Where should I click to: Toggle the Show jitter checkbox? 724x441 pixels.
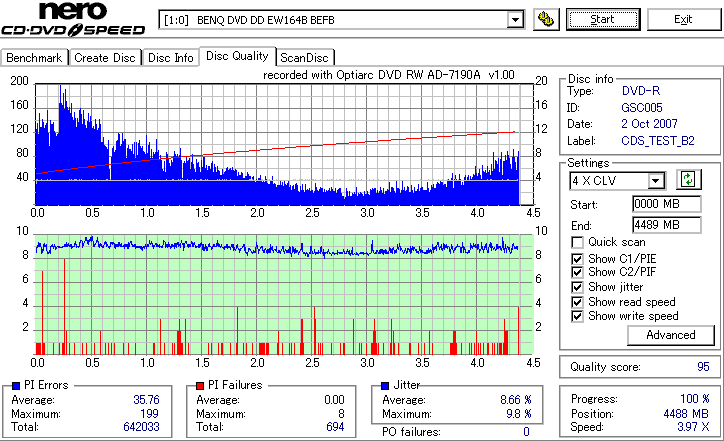click(577, 287)
